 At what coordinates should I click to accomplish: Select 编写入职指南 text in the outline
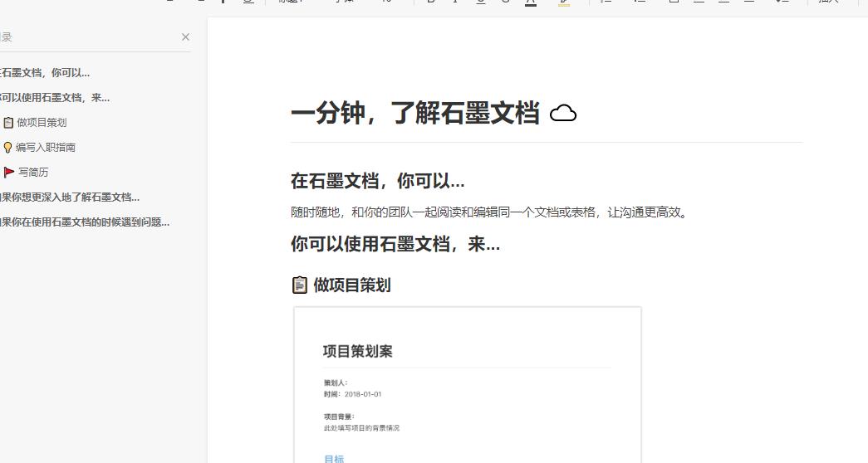coord(46,148)
